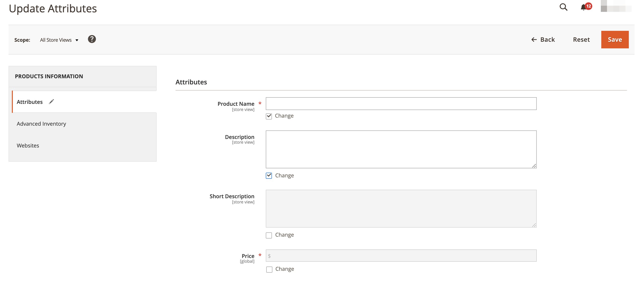The width and height of the screenshot is (644, 285).
Task: Focus the Product Name input field
Action: tap(401, 104)
